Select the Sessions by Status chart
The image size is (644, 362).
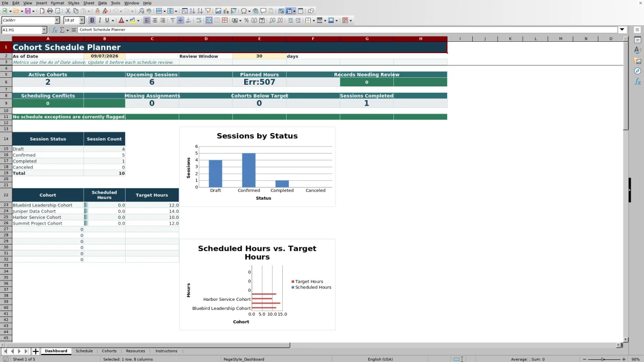coord(257,166)
